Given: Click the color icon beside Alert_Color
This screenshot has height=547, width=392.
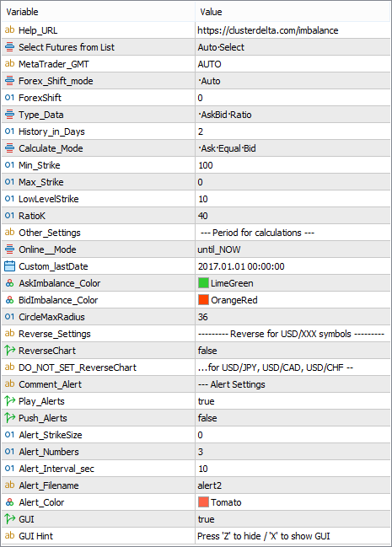Looking at the screenshot, I should (x=9, y=502).
